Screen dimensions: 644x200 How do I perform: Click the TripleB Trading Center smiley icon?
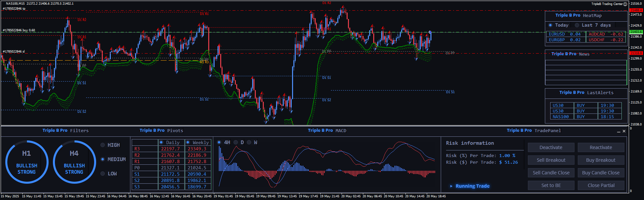coord(625,4)
